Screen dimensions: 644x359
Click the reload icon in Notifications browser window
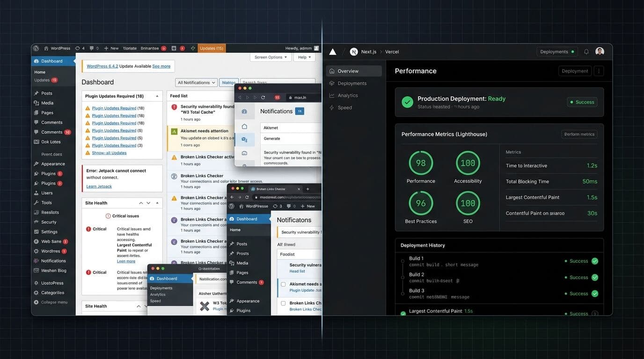(263, 97)
